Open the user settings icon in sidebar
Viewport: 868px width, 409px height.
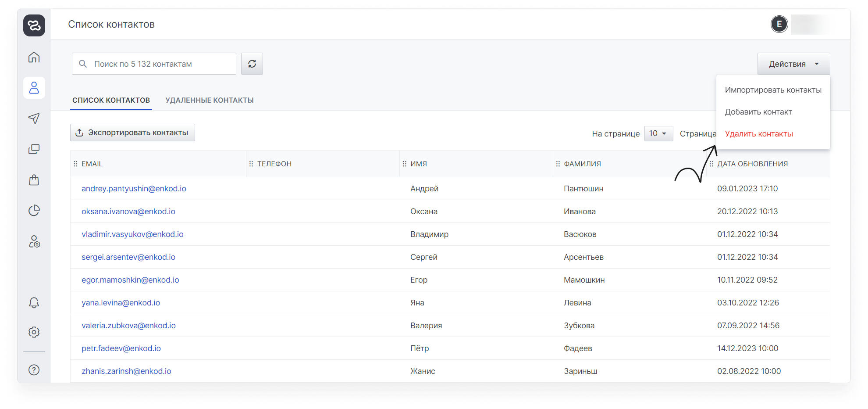34,241
